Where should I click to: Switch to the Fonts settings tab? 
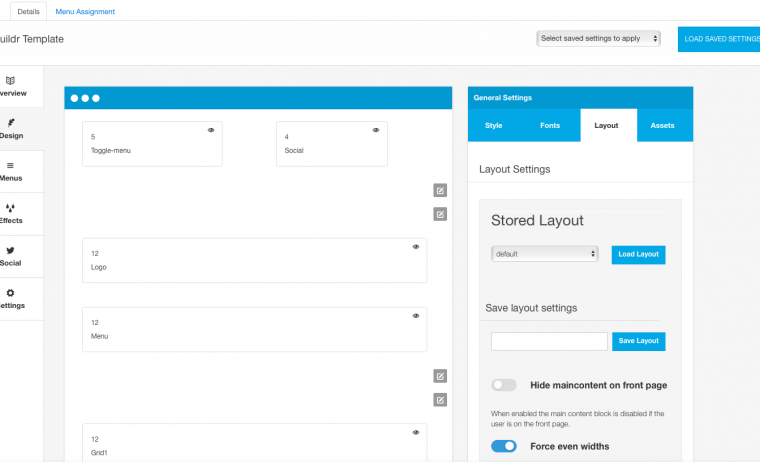[x=550, y=125]
